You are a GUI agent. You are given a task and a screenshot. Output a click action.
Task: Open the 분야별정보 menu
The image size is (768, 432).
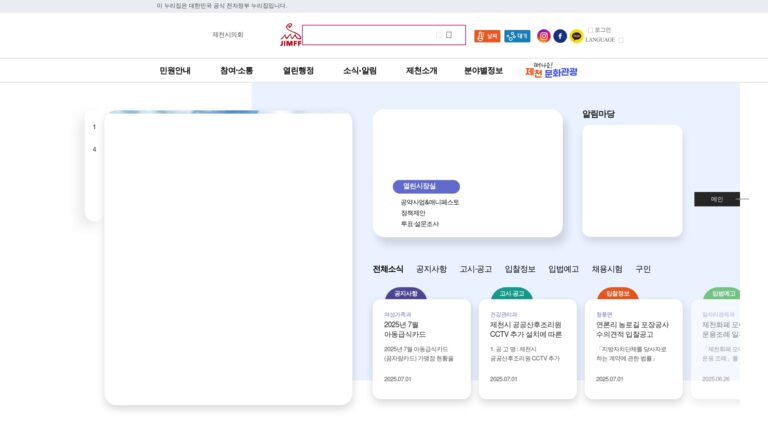point(483,71)
